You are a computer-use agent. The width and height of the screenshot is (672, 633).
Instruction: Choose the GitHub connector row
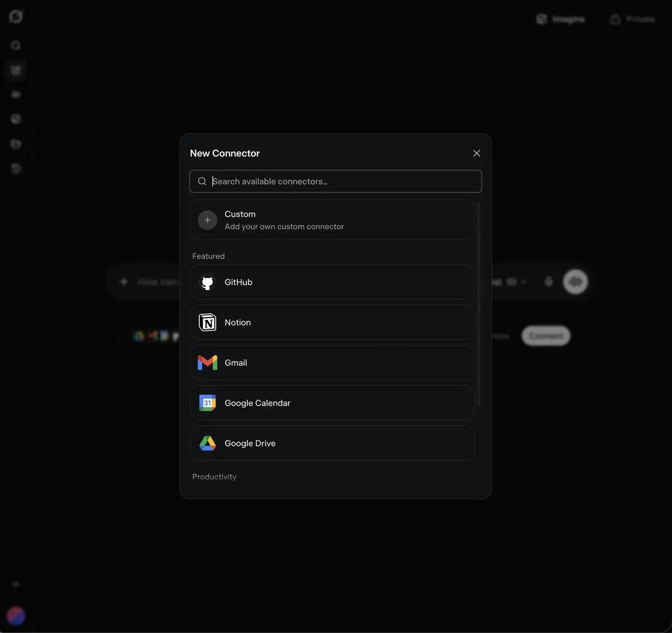tap(332, 282)
